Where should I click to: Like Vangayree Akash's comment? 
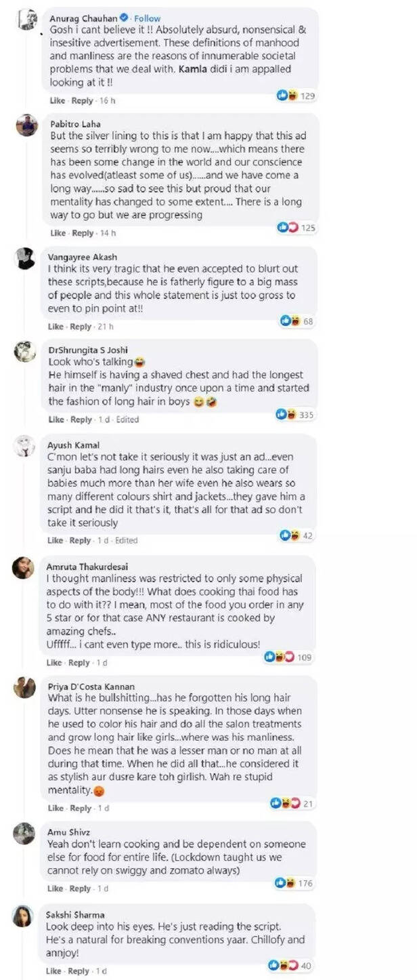56,327
